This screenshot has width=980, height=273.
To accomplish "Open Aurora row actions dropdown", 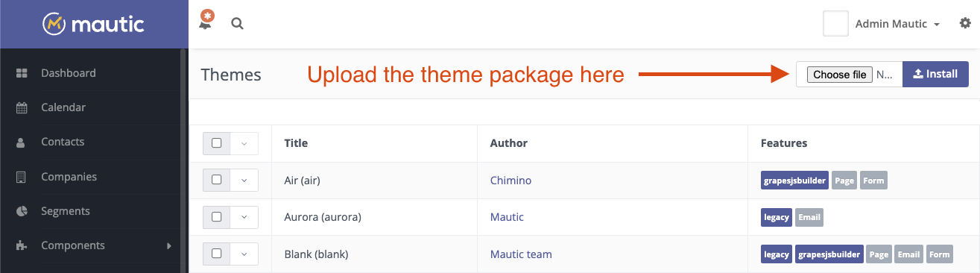I will click(244, 217).
